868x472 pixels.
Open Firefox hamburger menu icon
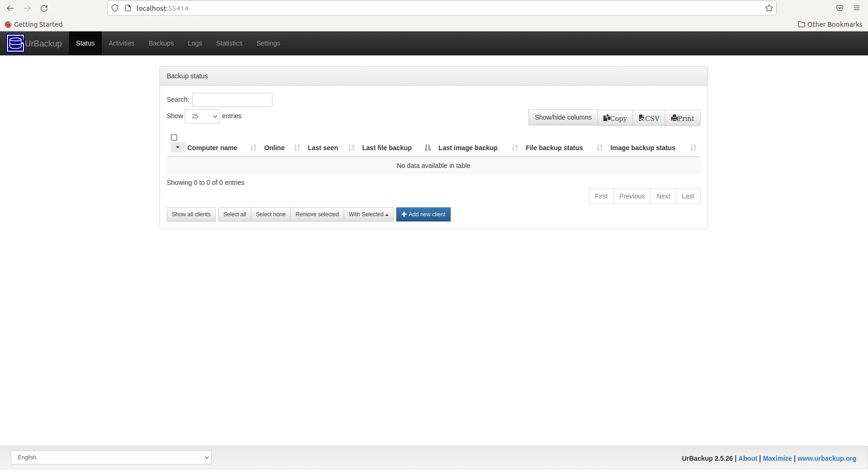(x=856, y=8)
